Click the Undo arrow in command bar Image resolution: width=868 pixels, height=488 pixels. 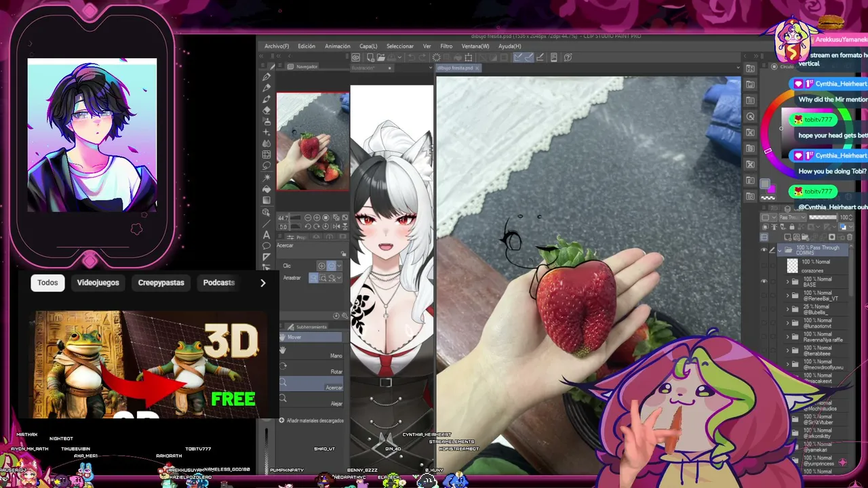pyautogui.click(x=413, y=58)
